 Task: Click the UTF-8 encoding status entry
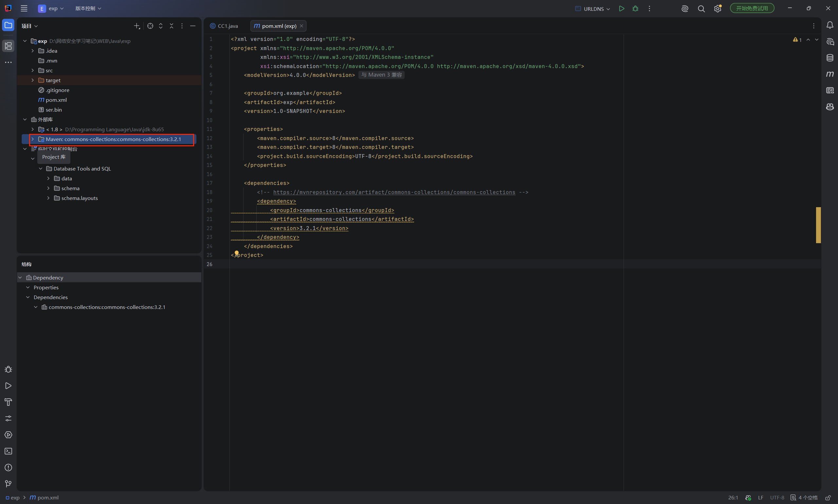click(x=777, y=497)
